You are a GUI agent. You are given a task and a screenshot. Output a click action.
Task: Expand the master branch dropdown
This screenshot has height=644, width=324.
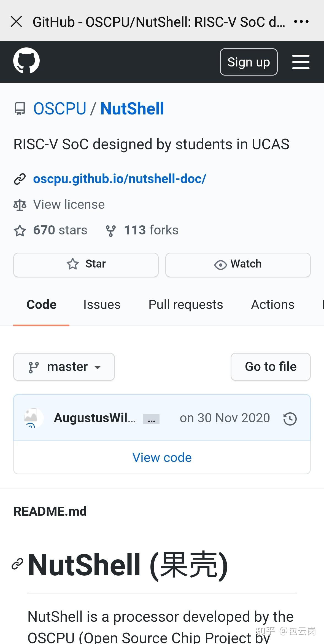[64, 367]
